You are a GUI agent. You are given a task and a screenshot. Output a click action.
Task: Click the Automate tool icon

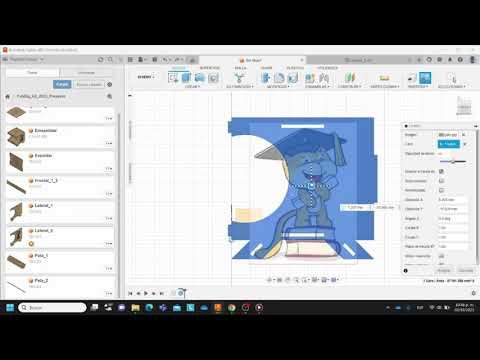click(x=239, y=78)
